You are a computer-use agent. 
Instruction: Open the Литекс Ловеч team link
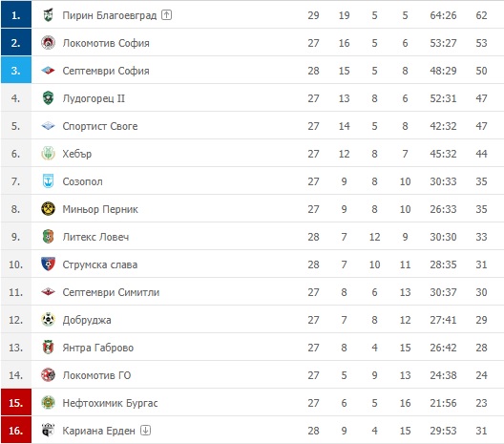tap(95, 237)
